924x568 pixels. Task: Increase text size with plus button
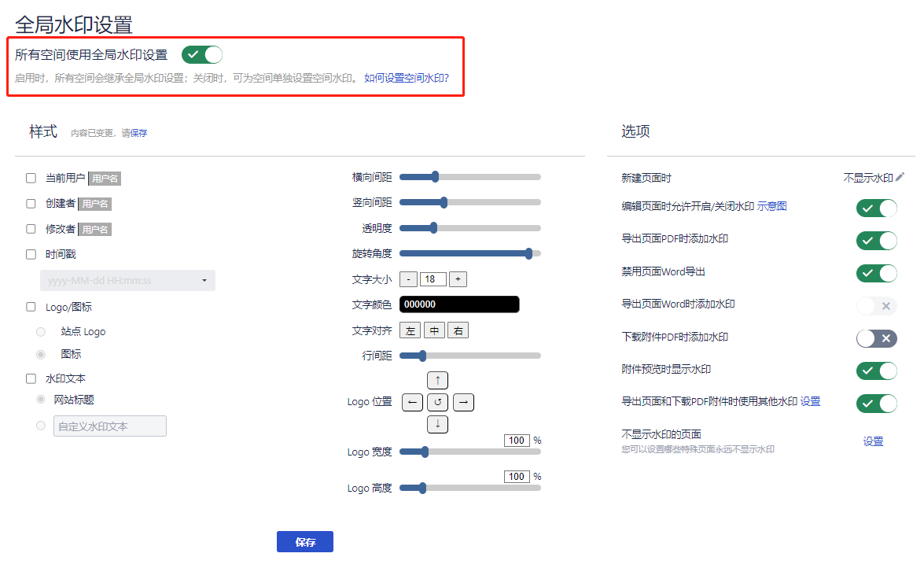coord(458,279)
